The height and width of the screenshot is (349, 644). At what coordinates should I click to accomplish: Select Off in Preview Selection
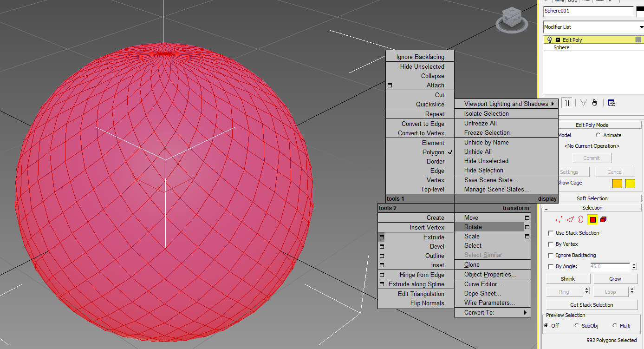tap(546, 325)
